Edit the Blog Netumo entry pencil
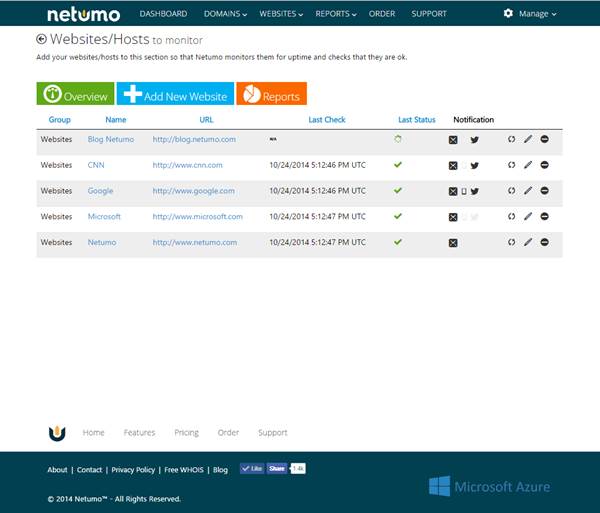Screen dimensions: 600x513 pyautogui.click(x=528, y=139)
